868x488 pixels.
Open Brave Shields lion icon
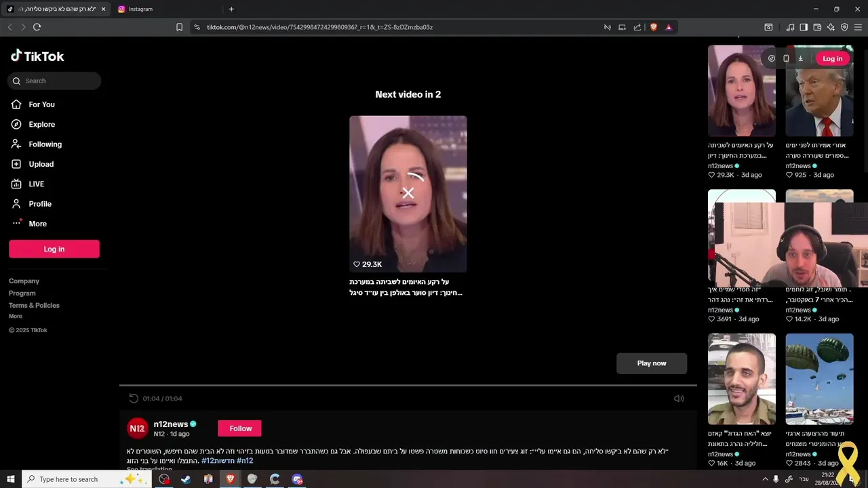point(654,27)
